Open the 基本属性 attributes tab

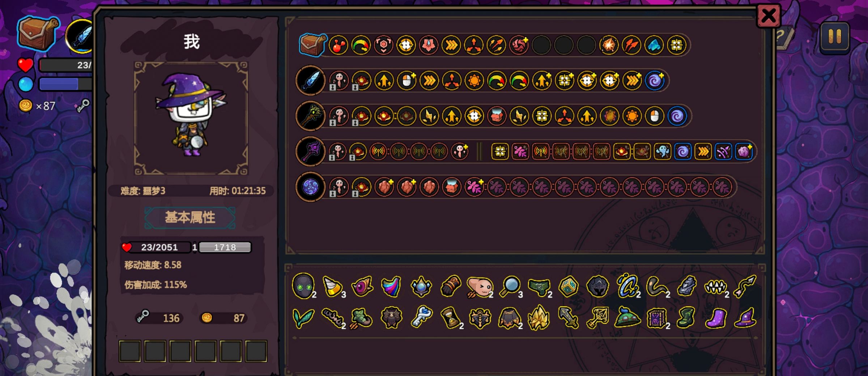[x=190, y=217]
